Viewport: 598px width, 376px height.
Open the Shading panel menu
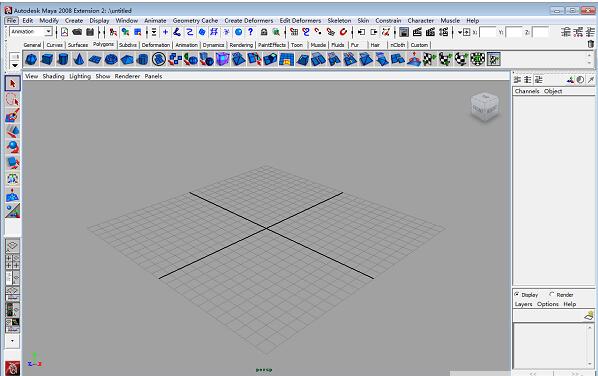pyautogui.click(x=53, y=76)
